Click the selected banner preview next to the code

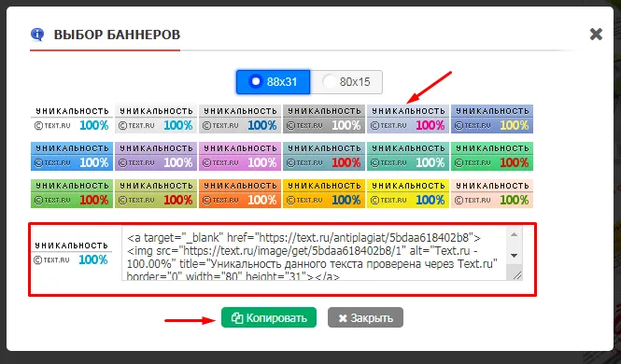click(71, 253)
